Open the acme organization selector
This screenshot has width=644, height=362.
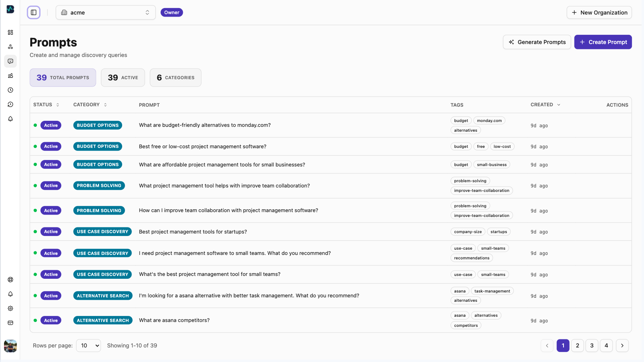[106, 13]
